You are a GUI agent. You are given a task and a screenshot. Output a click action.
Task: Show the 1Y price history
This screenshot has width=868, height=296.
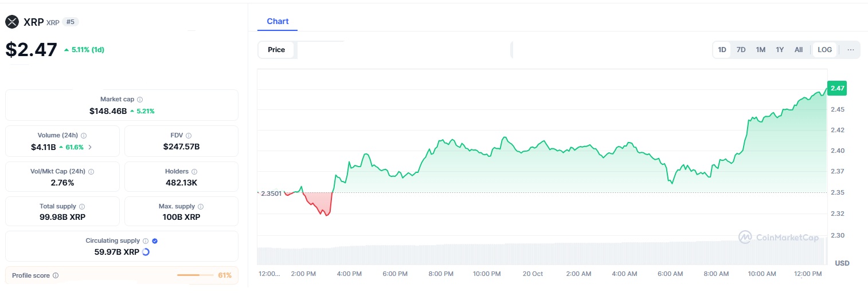[x=780, y=50]
